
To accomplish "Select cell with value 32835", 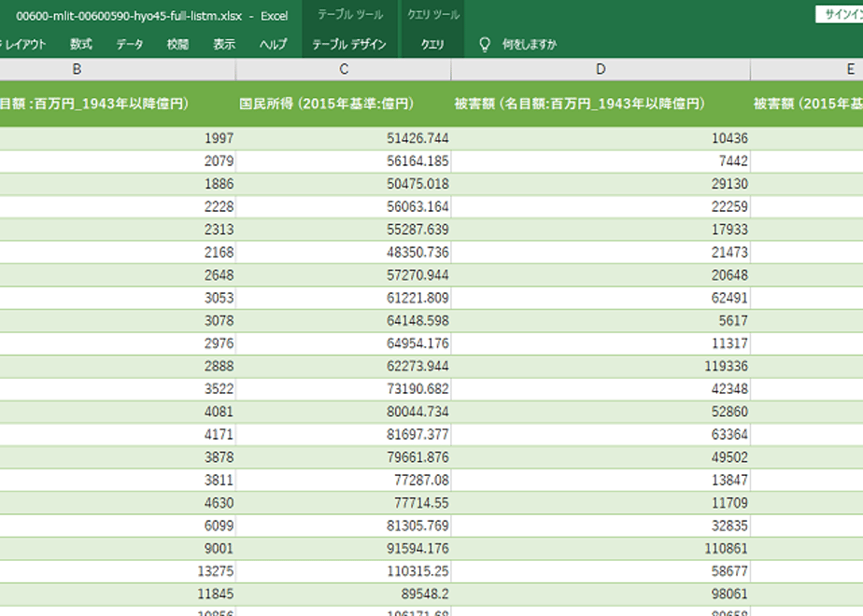I will [601, 526].
